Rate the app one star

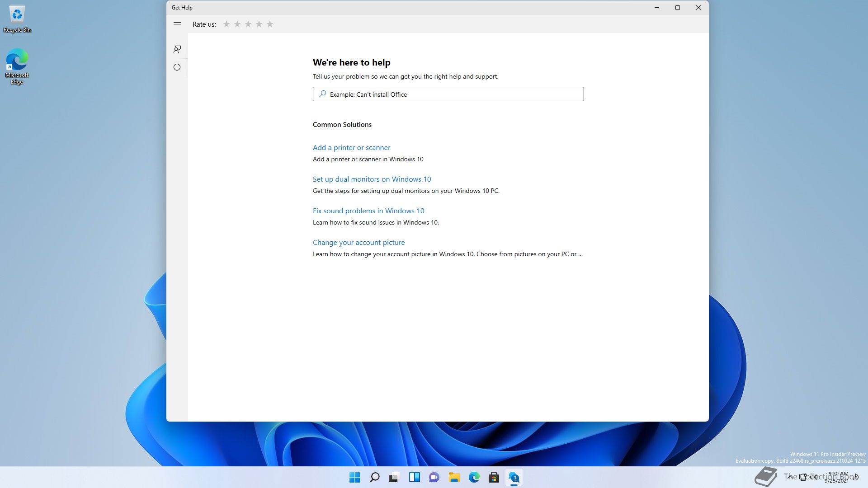(226, 24)
